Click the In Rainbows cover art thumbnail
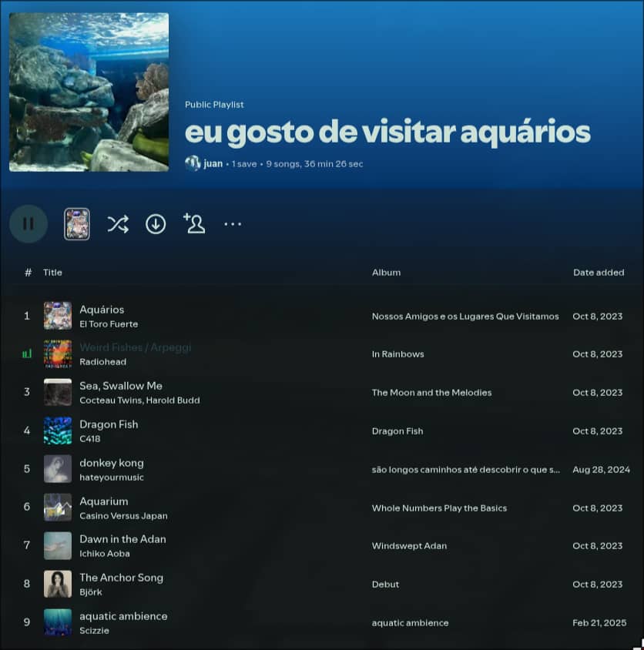The image size is (644, 650). (x=58, y=354)
